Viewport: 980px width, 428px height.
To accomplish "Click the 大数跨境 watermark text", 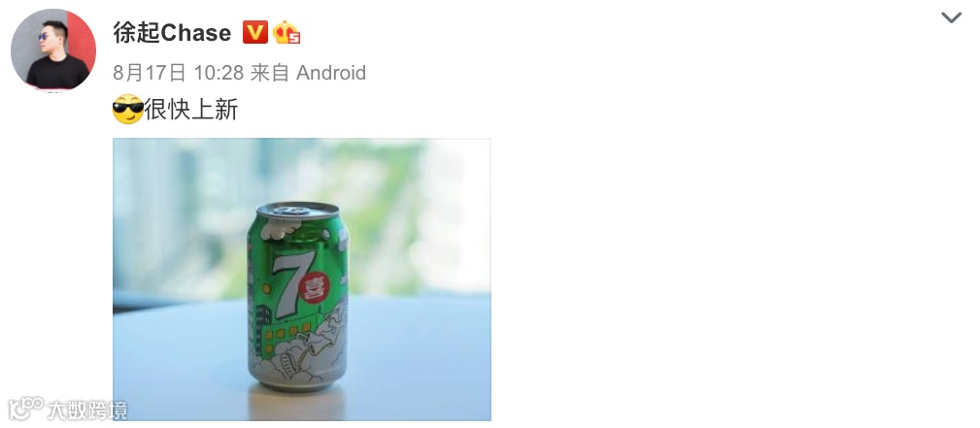I will click(87, 410).
